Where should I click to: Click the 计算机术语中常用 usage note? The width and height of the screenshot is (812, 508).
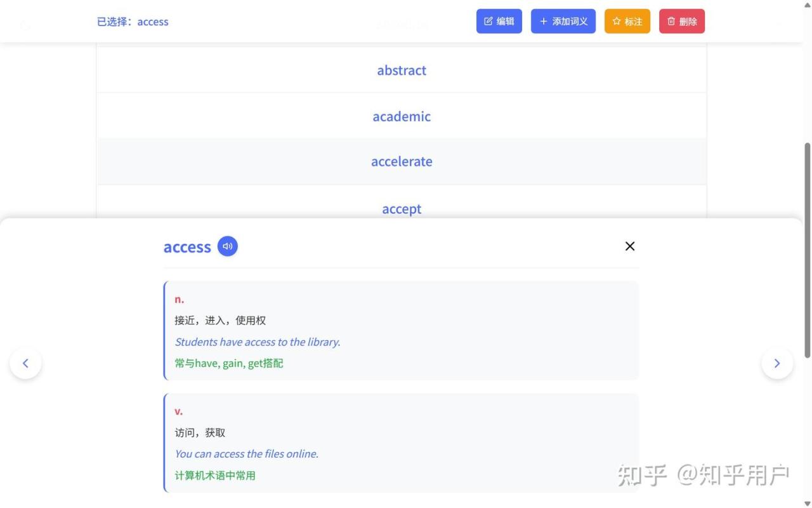coord(215,476)
